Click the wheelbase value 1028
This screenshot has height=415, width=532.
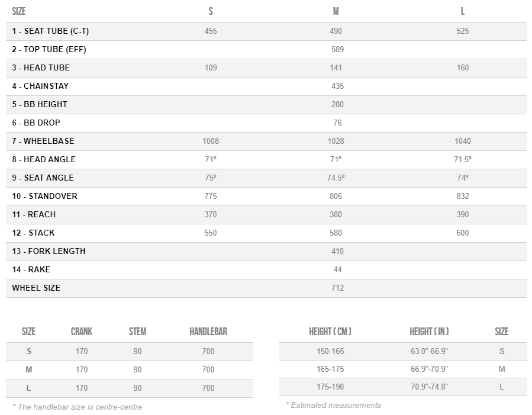click(336, 141)
